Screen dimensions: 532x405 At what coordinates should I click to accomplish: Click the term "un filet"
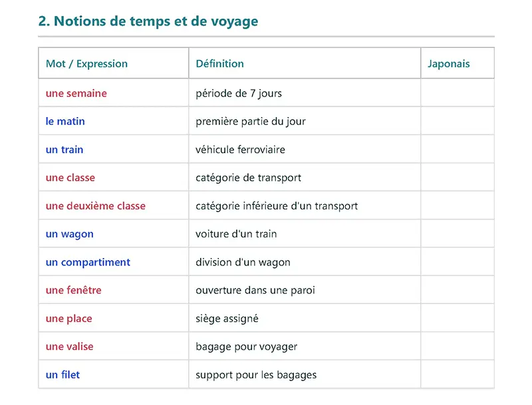coord(63,375)
